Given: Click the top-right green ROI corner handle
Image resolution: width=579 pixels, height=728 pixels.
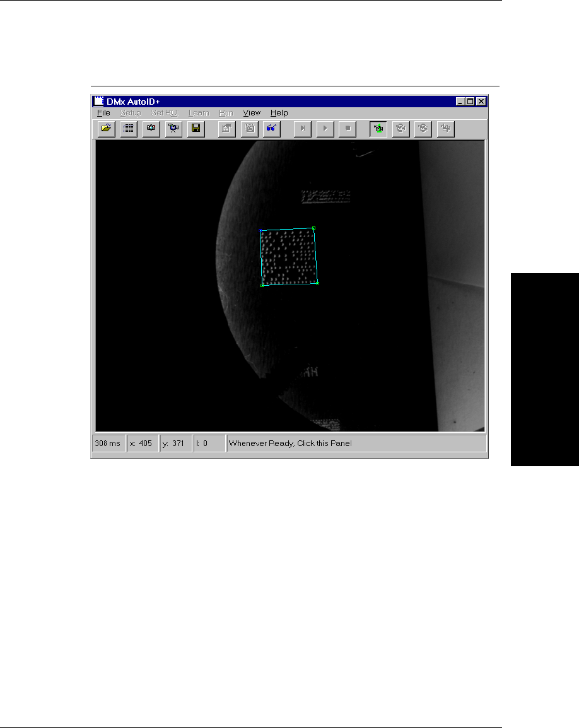Looking at the screenshot, I should [314, 228].
